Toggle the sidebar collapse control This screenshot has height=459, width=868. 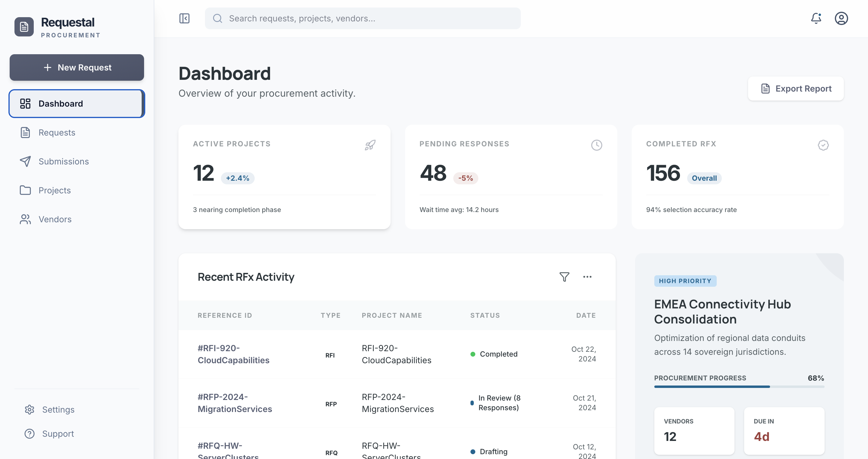click(x=185, y=18)
